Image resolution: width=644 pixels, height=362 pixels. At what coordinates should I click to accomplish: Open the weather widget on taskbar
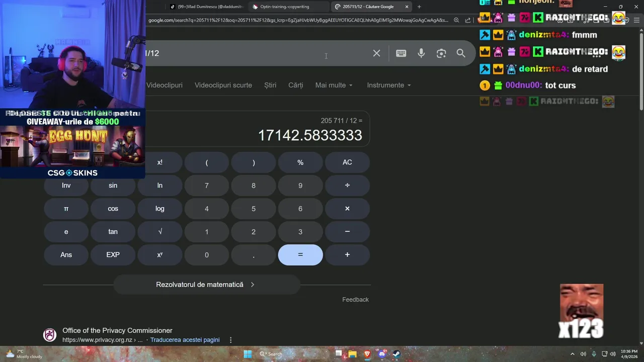(23, 354)
